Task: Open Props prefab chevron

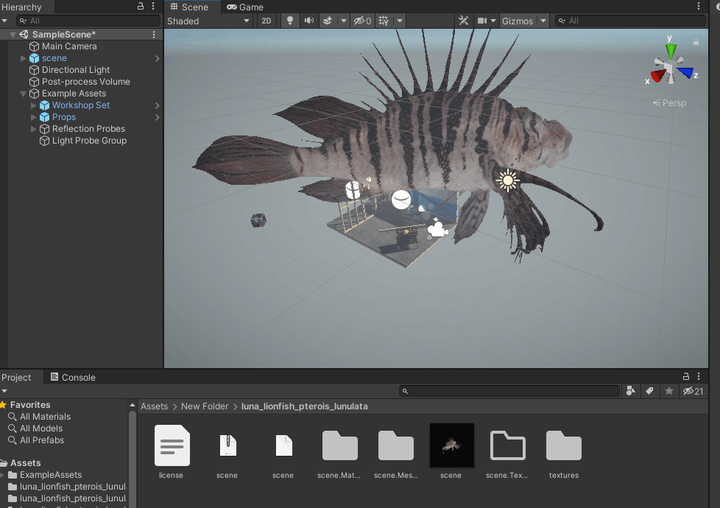Action: point(157,117)
